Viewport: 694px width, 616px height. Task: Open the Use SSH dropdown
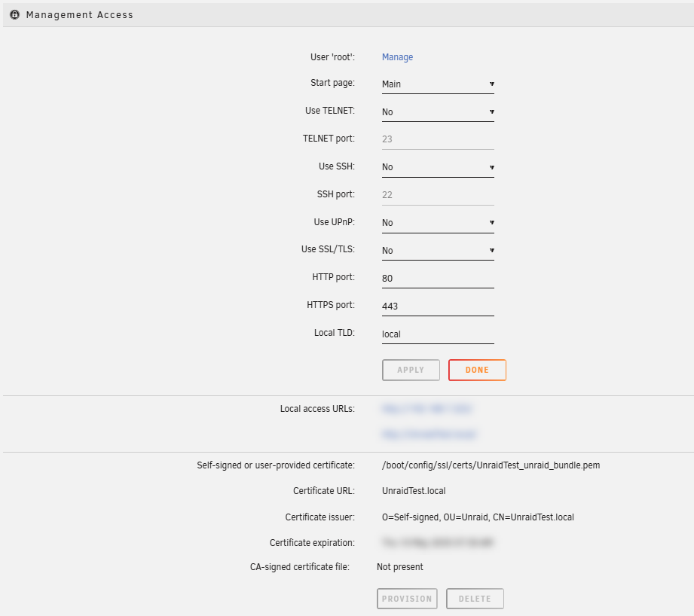tap(437, 166)
